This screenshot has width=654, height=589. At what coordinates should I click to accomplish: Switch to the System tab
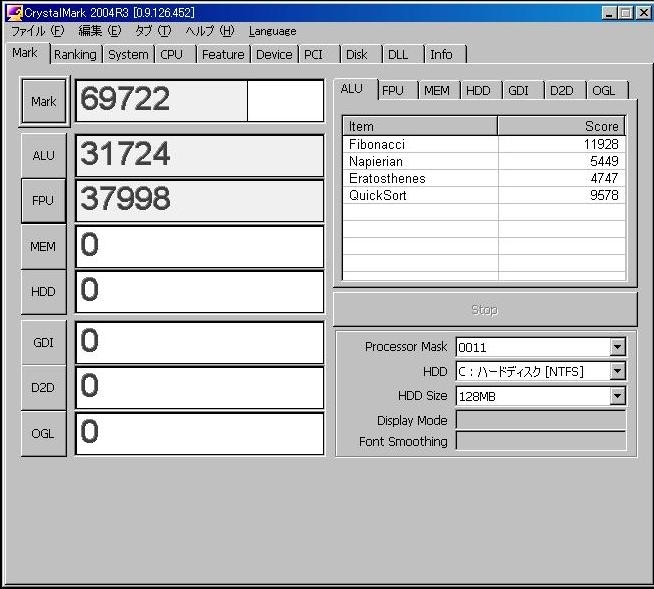128,54
